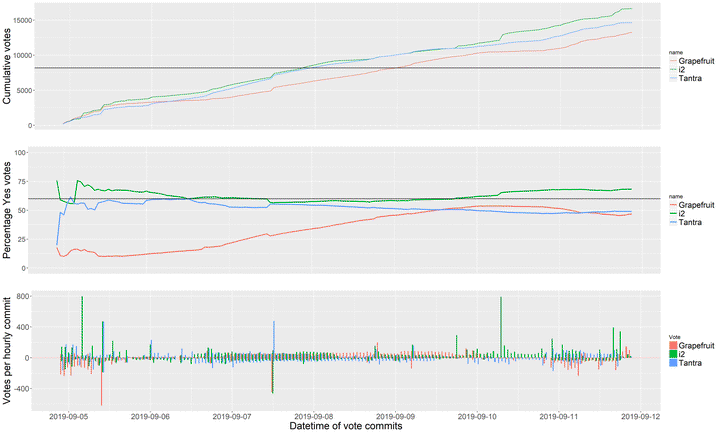Click the 400 tick on hourly commit axis
Screen dimensions: 720x432
[x=22, y=327]
